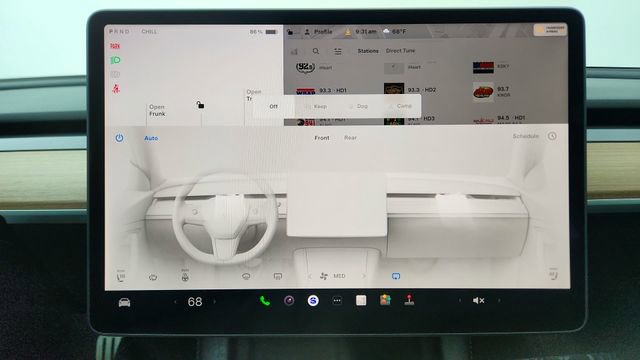Tap the 68°F outside temperature
The width and height of the screenshot is (640, 360).
pyautogui.click(x=398, y=31)
